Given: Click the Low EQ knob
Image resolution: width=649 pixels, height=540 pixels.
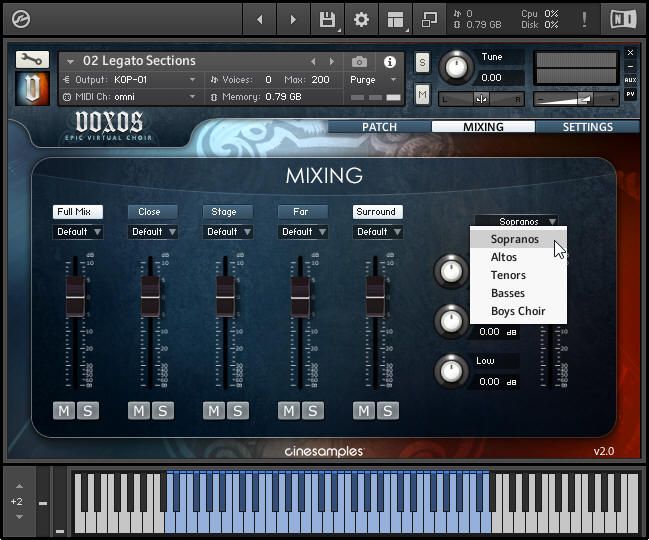Looking at the screenshot, I should (451, 370).
